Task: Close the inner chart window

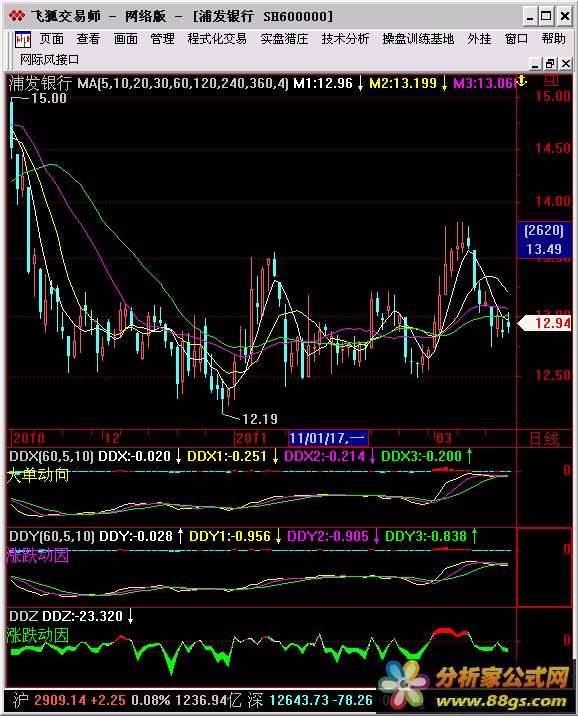Action: pyautogui.click(x=566, y=63)
